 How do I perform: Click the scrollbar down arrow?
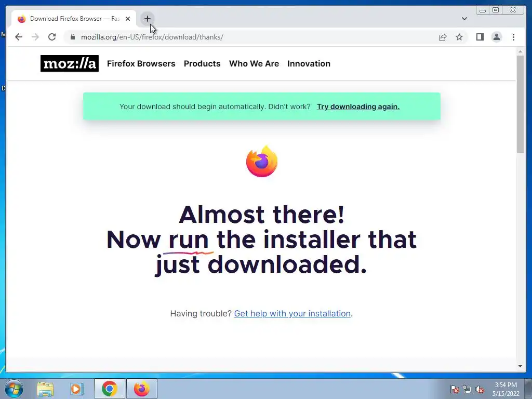[x=520, y=366]
